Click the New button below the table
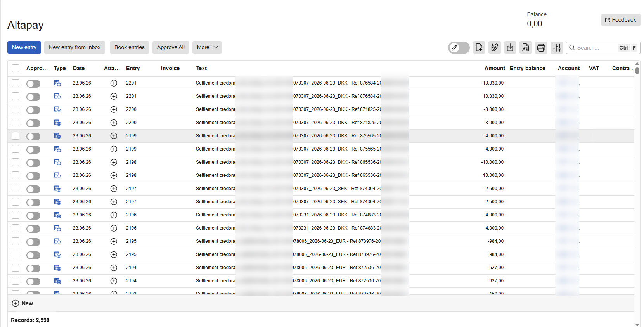The height and width of the screenshot is (327, 644). point(23,303)
